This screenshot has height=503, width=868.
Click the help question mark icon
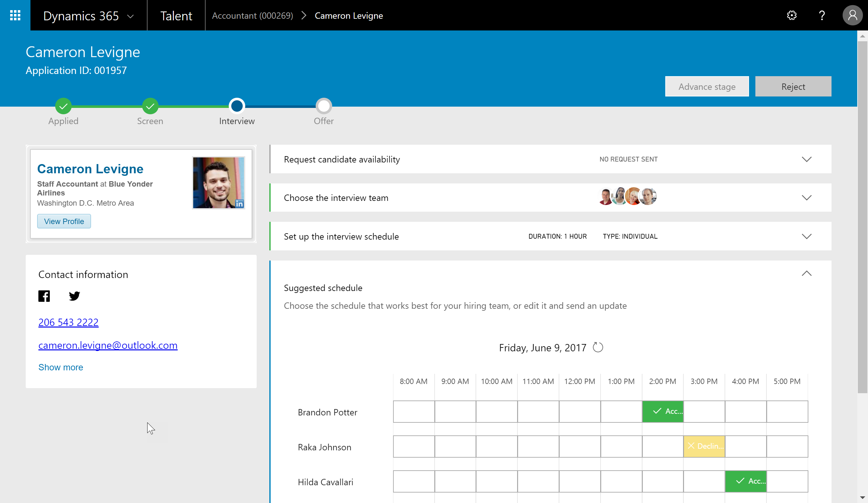point(822,15)
